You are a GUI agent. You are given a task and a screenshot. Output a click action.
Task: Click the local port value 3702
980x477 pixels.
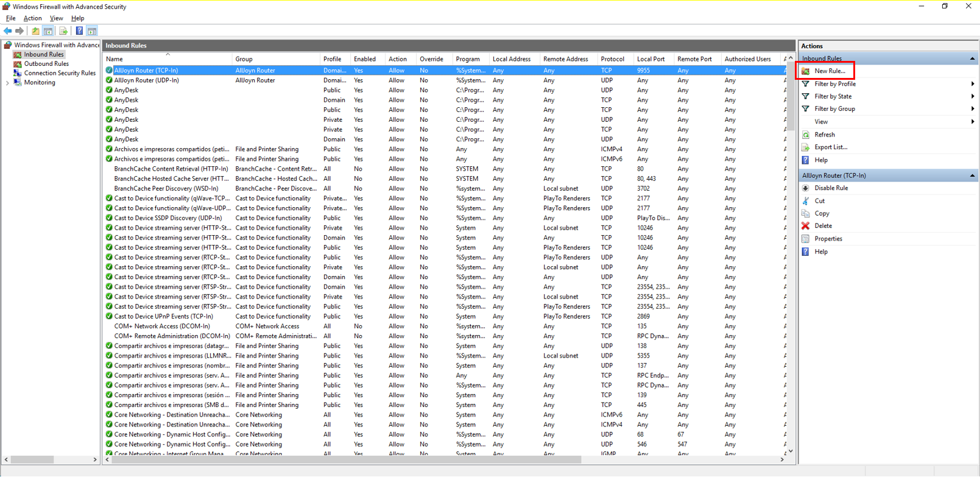[x=643, y=189]
